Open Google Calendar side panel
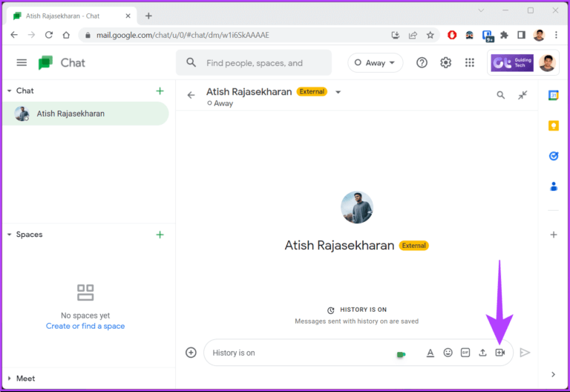Viewport: 570px width, 392px height. click(x=553, y=95)
